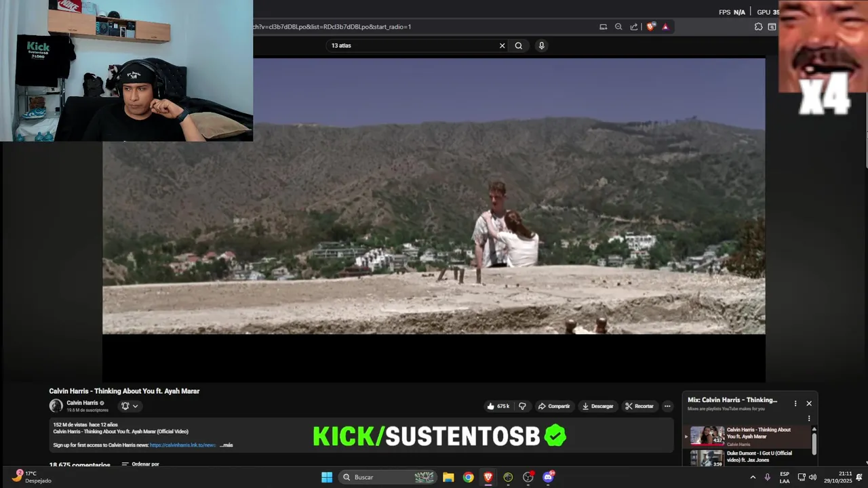Click the music video player area
868x488 pixels.
434,220
